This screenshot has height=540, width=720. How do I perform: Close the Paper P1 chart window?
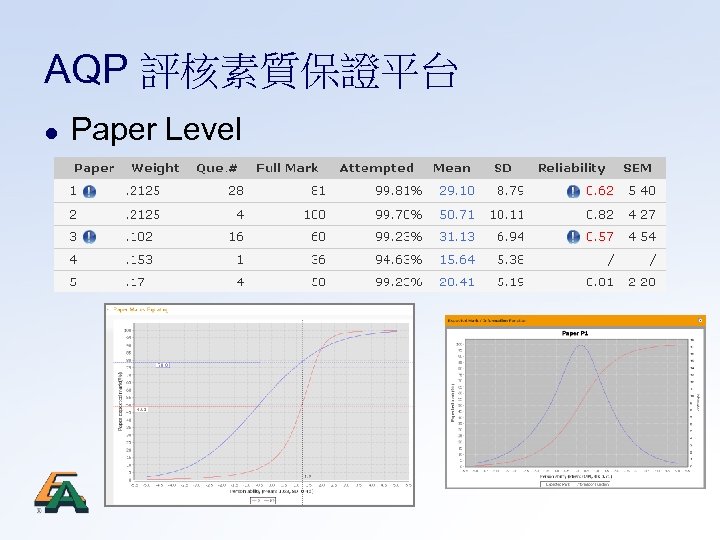tap(700, 321)
